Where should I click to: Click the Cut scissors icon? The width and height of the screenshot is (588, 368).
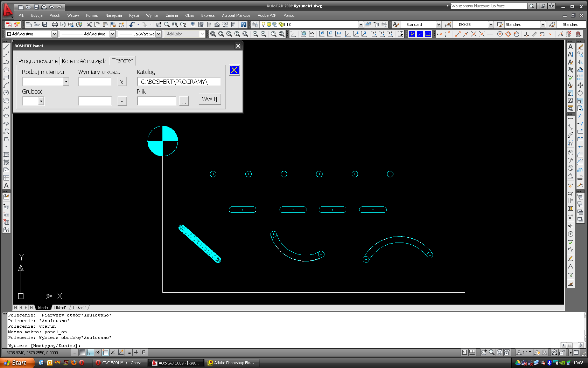(89, 25)
